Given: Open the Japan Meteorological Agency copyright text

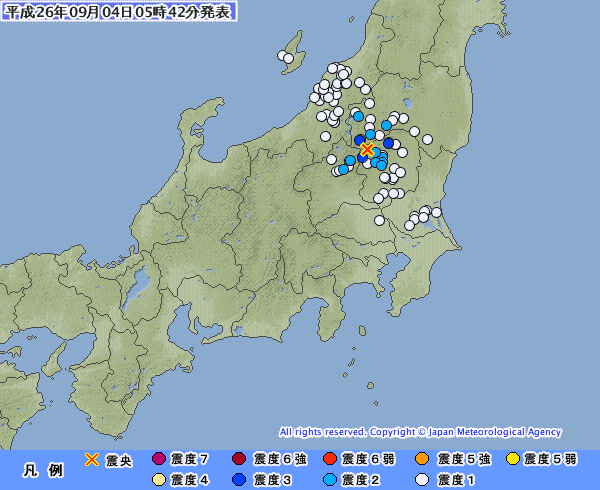Looking at the screenshot, I should click(420, 432).
